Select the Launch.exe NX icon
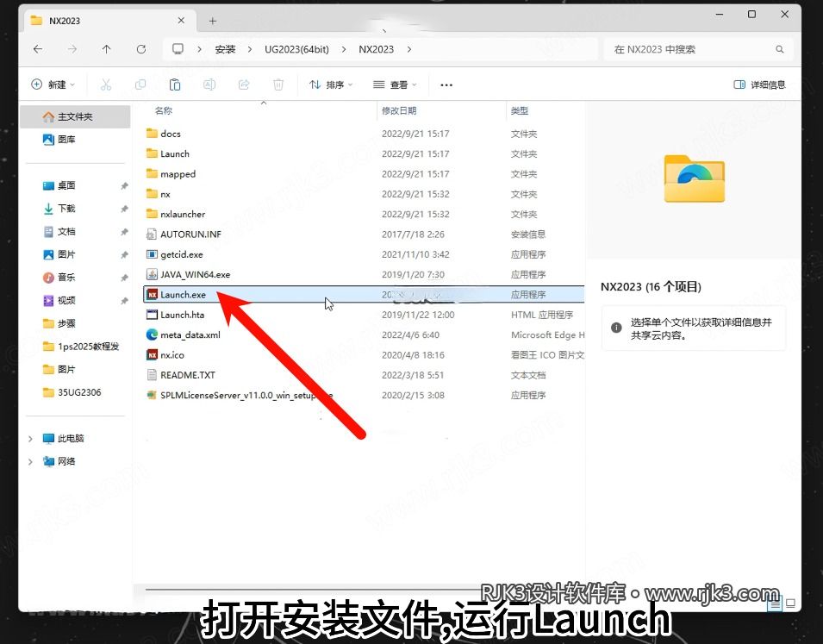Image resolution: width=823 pixels, height=644 pixels. click(152, 295)
